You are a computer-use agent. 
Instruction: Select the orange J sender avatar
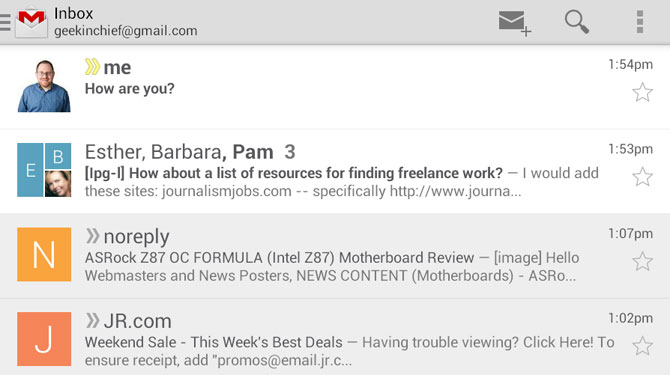[44, 339]
